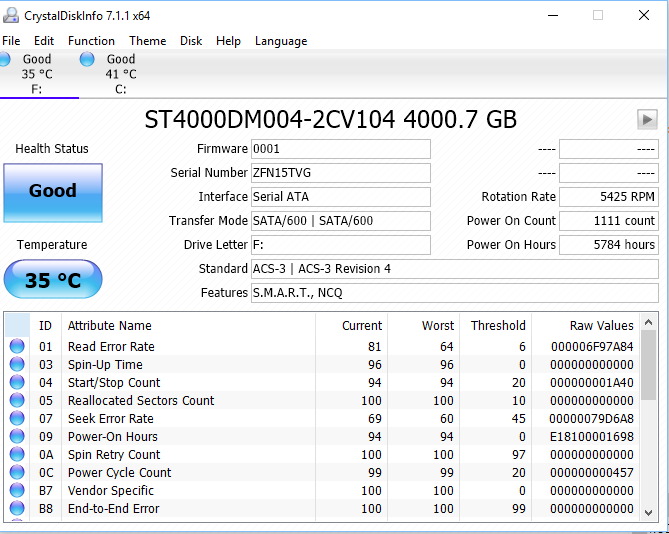Switch to the C: drive tab at 41 °C
The image size is (669, 534).
(120, 74)
